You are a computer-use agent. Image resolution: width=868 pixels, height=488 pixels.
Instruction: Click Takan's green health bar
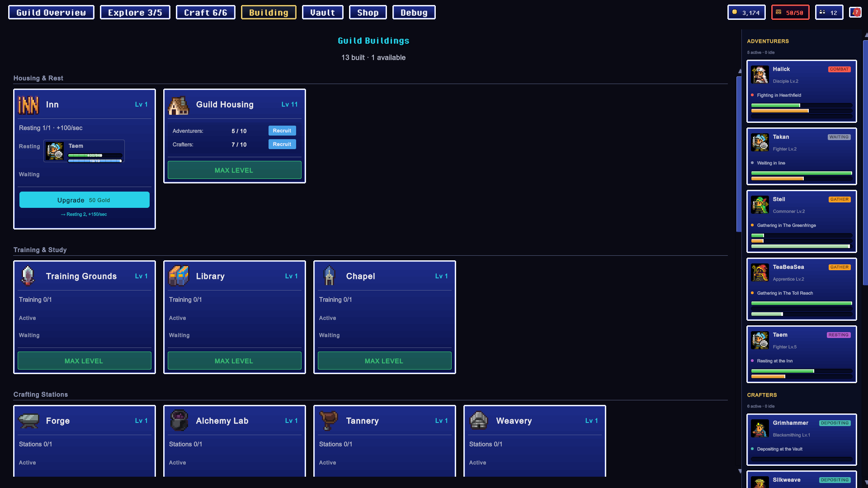coord(802,173)
